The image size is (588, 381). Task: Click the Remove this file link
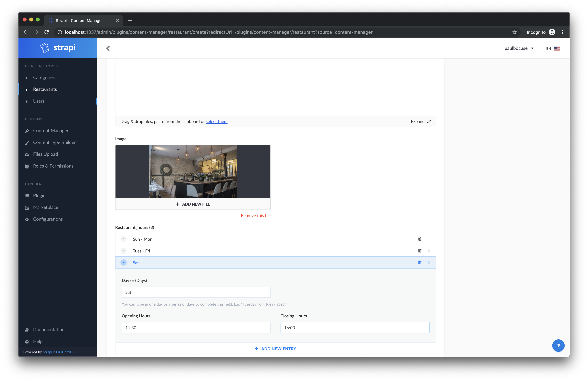click(x=255, y=216)
